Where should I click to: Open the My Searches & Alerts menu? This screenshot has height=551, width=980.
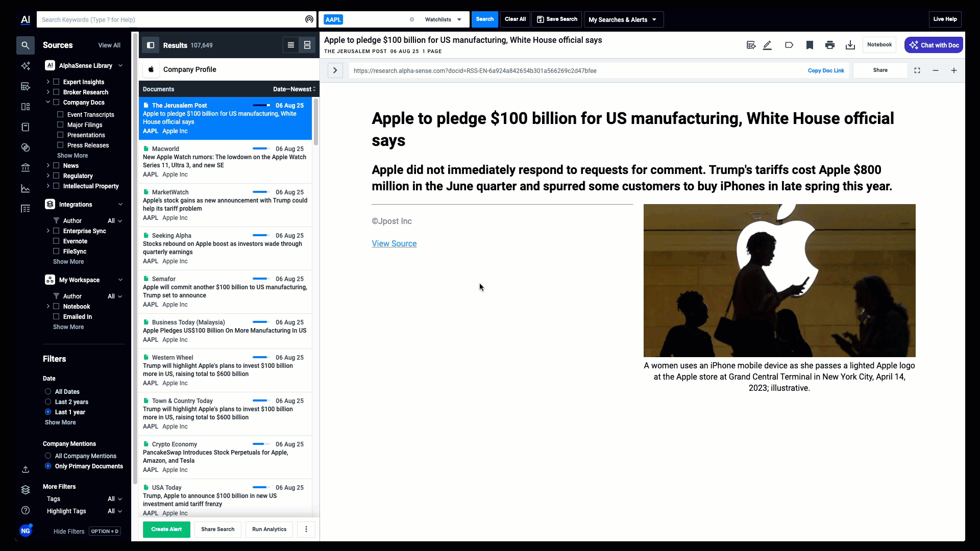[x=623, y=19]
